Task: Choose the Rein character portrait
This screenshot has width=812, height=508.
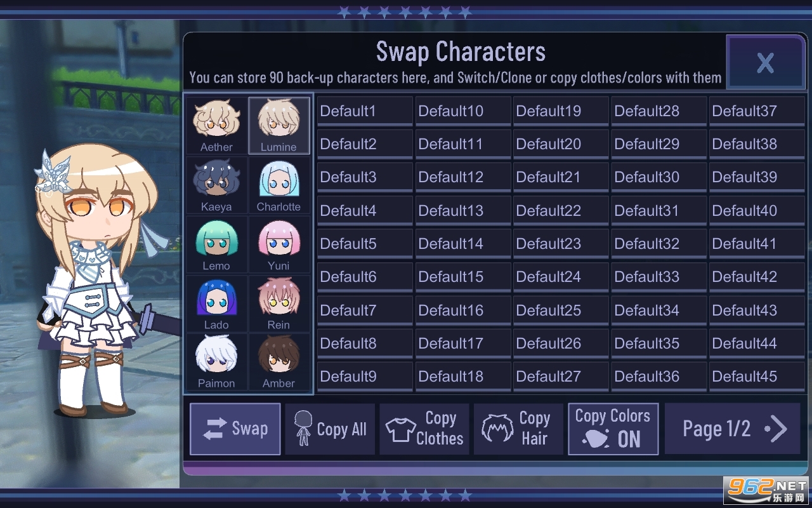Action: (278, 304)
